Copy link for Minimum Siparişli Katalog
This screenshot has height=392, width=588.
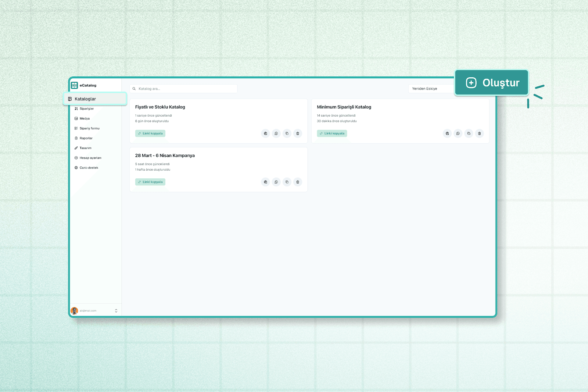click(x=332, y=133)
